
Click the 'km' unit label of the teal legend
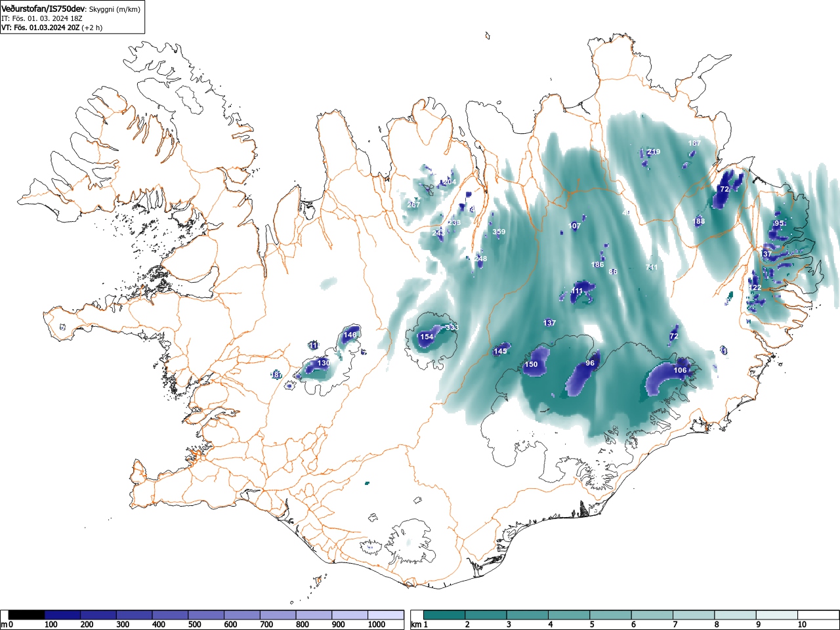coord(415,625)
